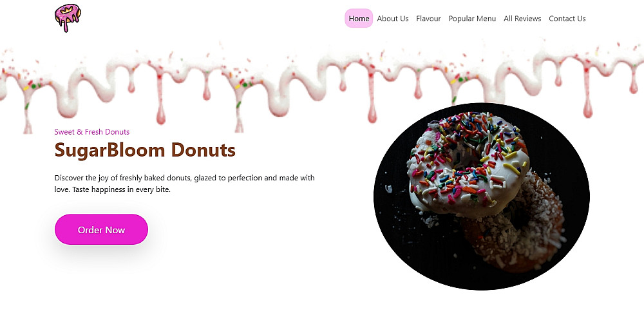Navigate to the Flavour section
The image size is (644, 324).
(428, 19)
